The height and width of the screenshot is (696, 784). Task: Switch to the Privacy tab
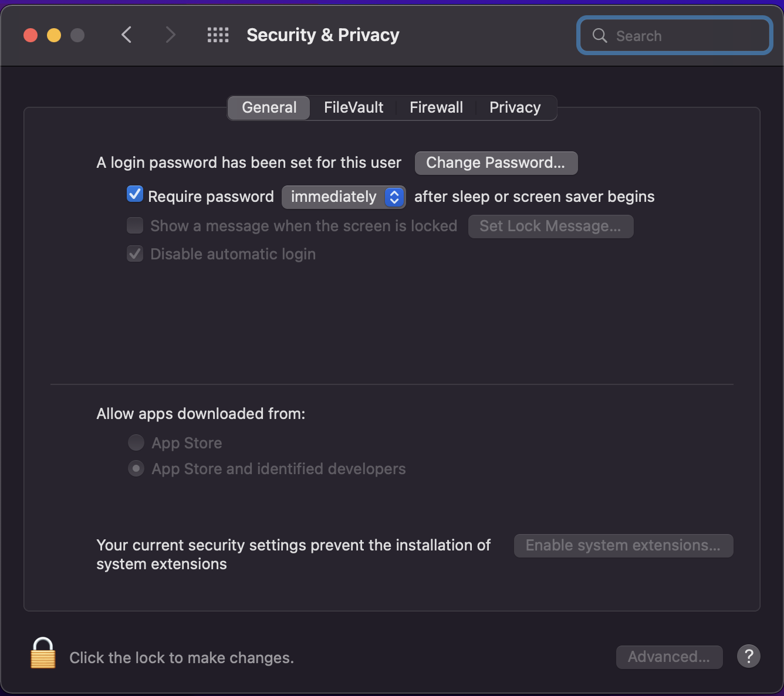[515, 107]
